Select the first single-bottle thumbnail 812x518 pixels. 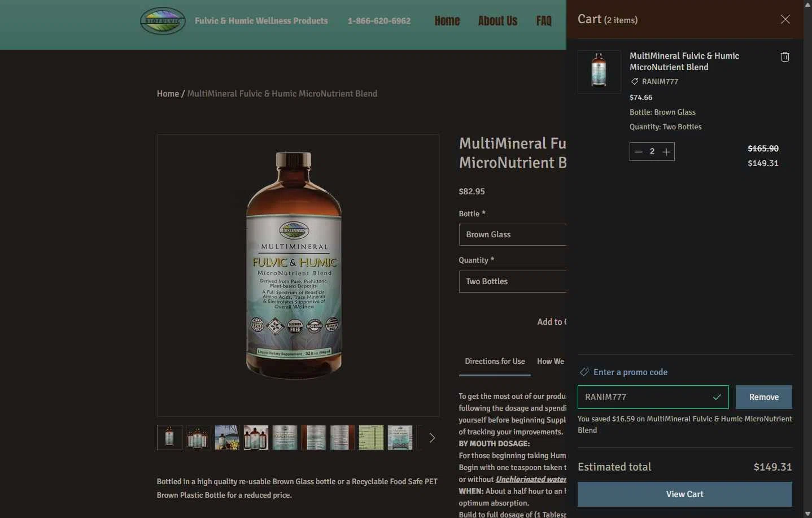click(169, 438)
